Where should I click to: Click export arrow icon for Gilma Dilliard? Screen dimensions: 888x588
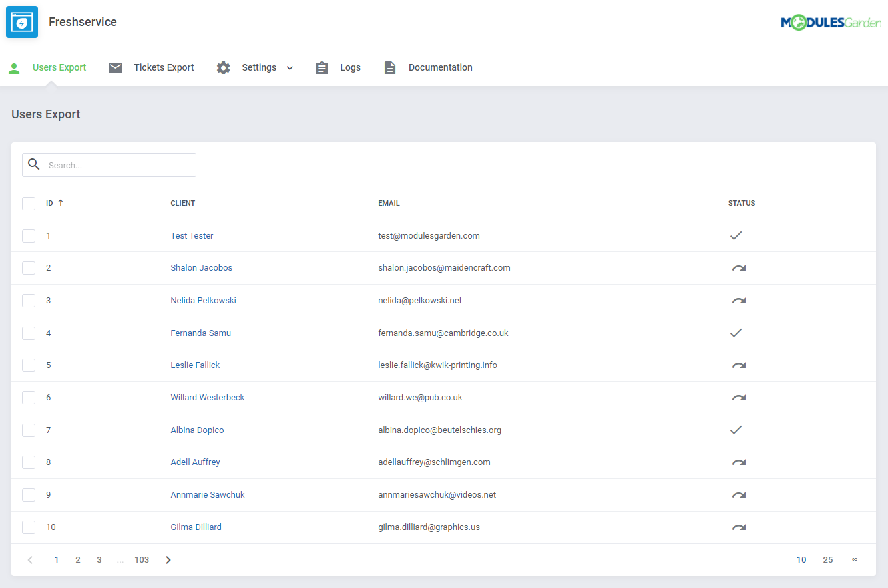(739, 527)
